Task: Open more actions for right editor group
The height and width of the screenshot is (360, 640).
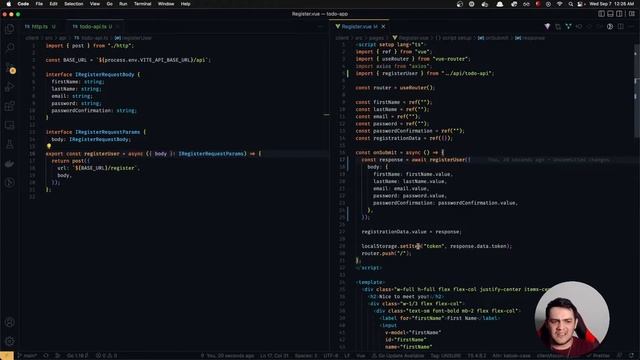Action: pyautogui.click(x=631, y=27)
